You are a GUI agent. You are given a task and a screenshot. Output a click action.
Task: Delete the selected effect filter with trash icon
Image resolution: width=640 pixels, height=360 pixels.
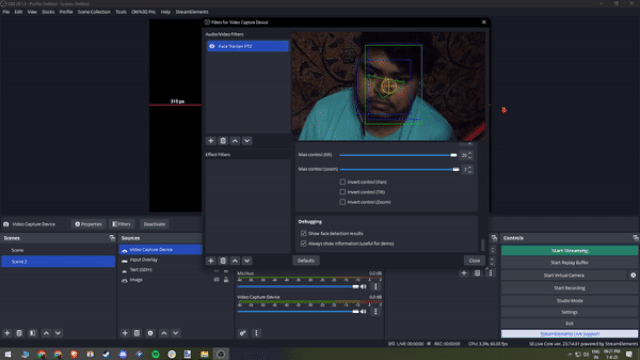coord(223,261)
